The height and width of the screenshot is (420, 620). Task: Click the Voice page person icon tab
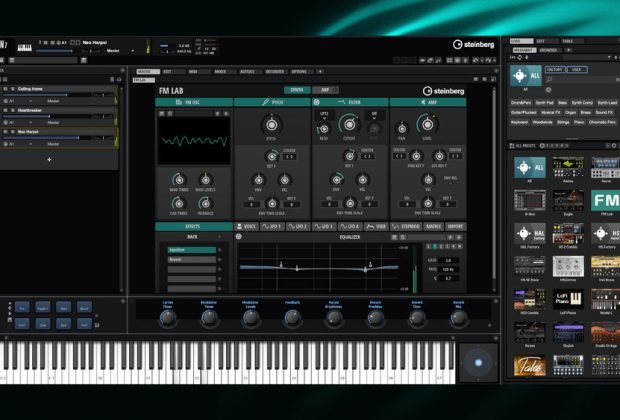[x=239, y=227]
